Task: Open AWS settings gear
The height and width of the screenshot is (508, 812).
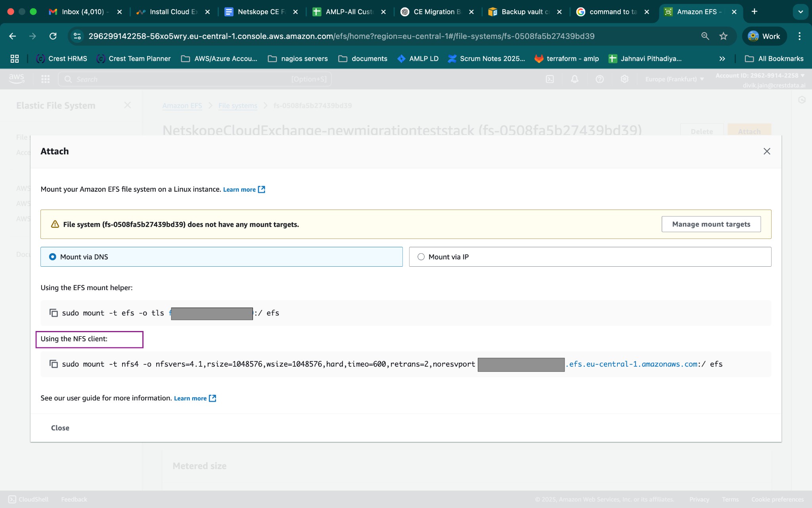Action: pyautogui.click(x=624, y=79)
